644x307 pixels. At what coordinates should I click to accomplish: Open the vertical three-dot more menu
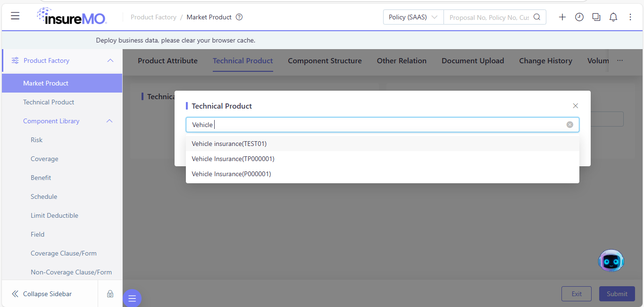630,17
